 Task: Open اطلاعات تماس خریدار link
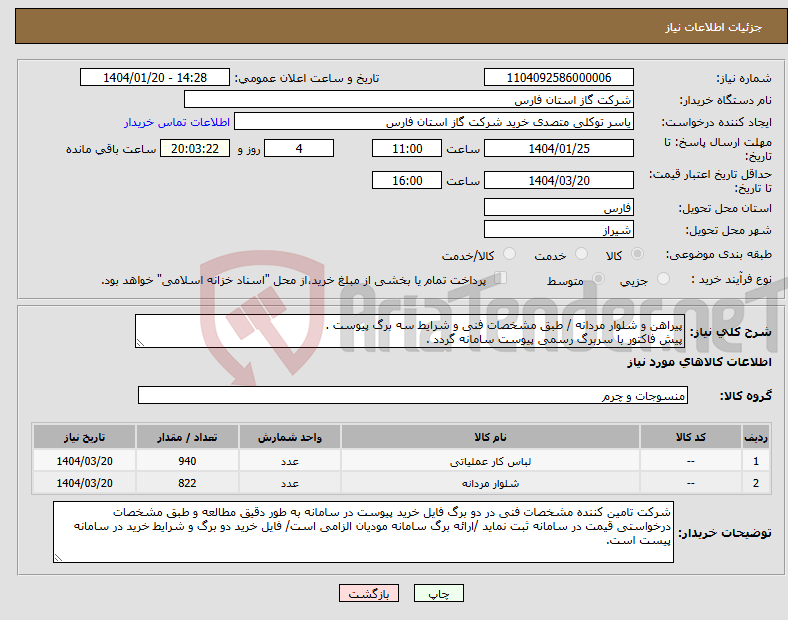click(x=177, y=122)
